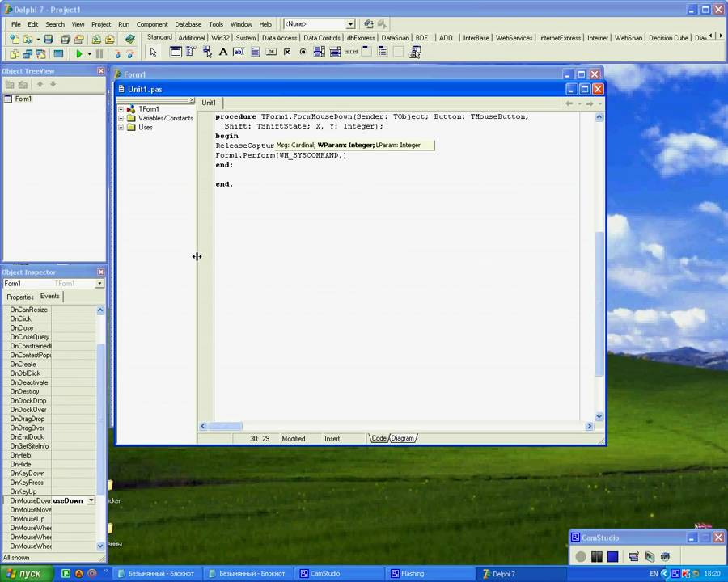Click the View Form toolbar icon

pyautogui.click(x=28, y=54)
